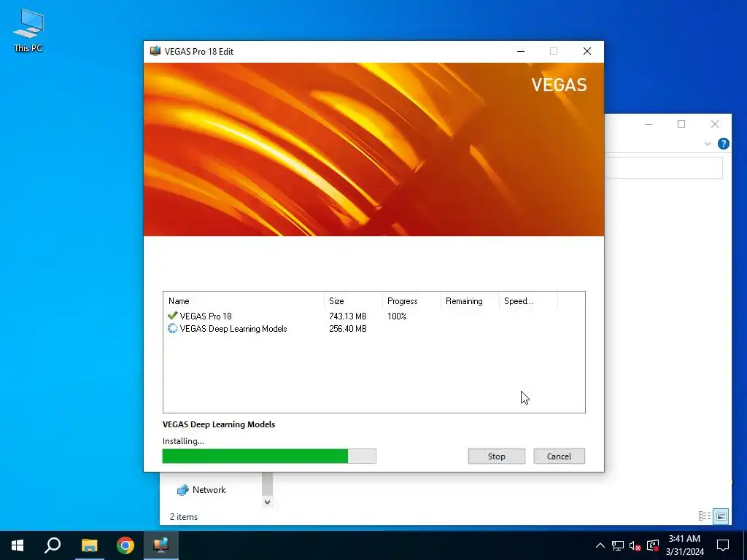Click the Size column header
This screenshot has width=747, height=560.
(353, 301)
